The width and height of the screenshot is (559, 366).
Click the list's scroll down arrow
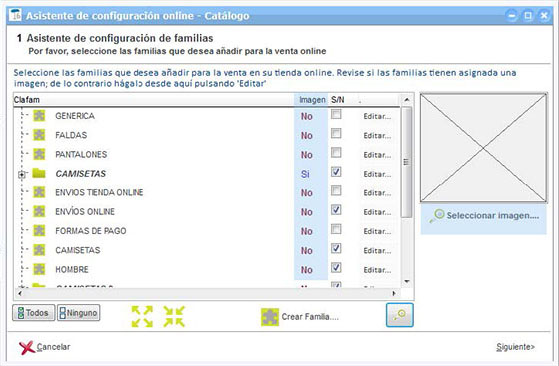point(407,282)
